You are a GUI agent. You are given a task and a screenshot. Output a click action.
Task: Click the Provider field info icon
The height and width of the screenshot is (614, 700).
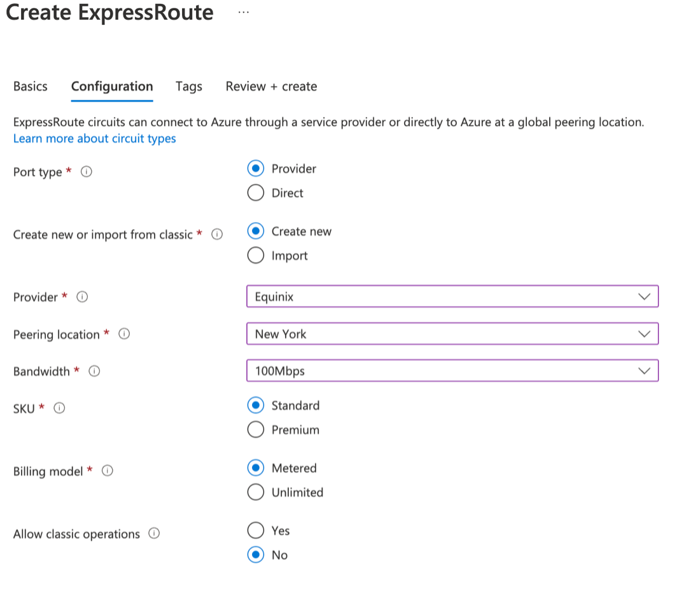(82, 297)
